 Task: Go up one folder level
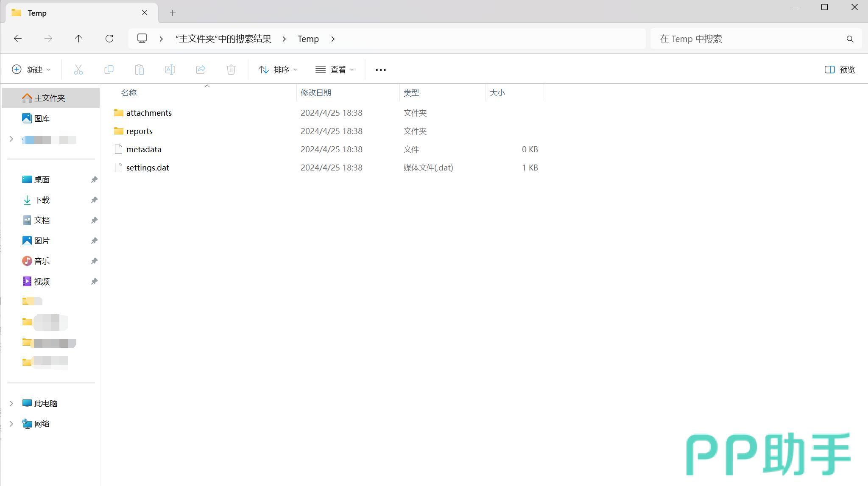[x=78, y=39]
